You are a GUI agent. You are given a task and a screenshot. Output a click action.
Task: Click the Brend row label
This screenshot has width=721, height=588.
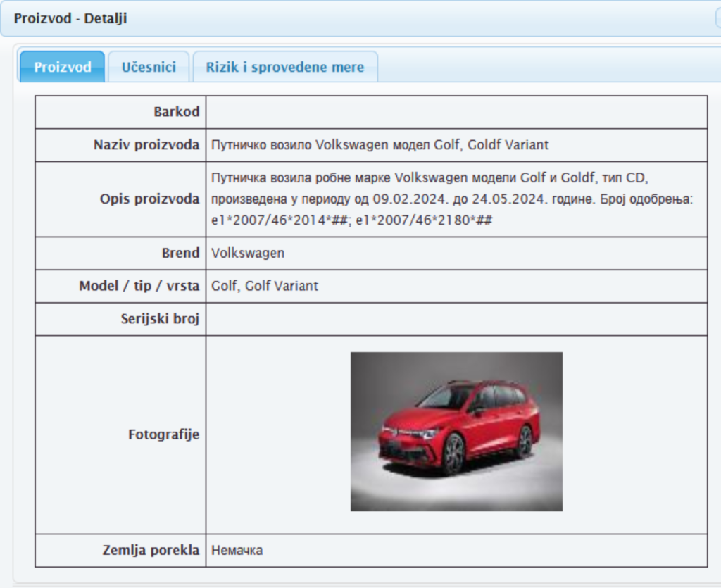tap(180, 253)
